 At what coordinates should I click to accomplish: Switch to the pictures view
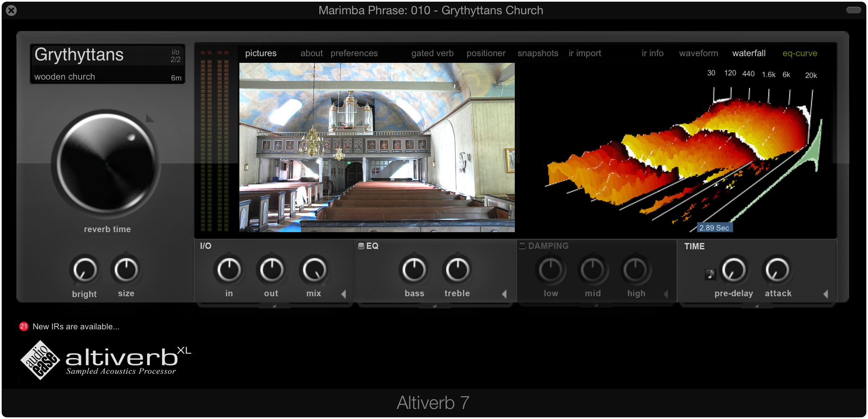[261, 53]
